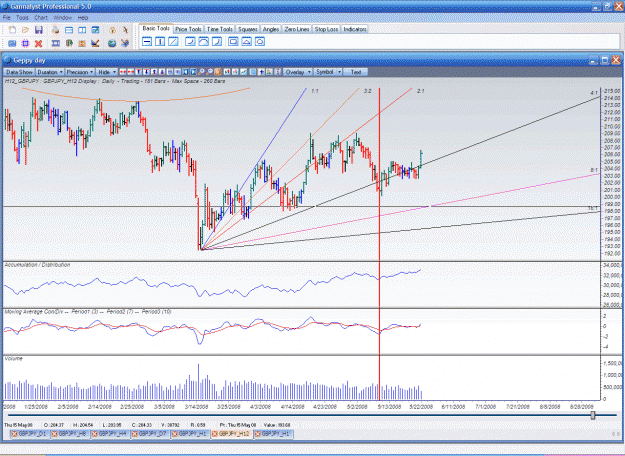Click the Text button in chart toolbar

click(356, 72)
